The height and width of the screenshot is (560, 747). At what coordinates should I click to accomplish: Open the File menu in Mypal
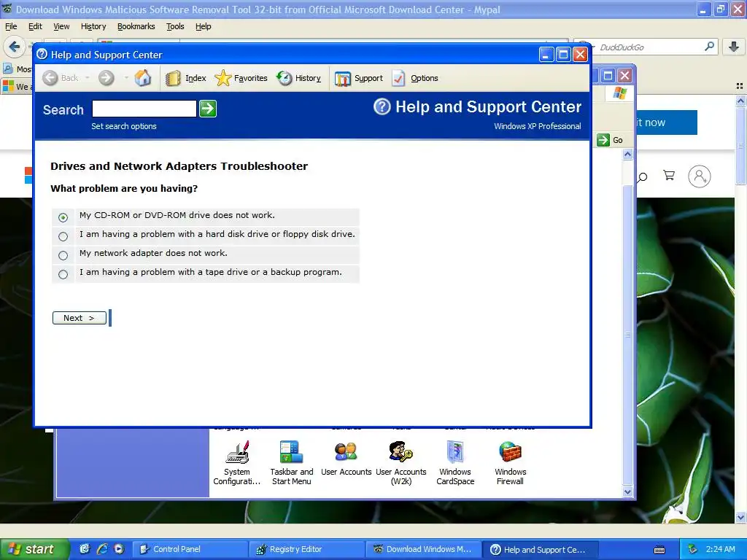click(11, 27)
